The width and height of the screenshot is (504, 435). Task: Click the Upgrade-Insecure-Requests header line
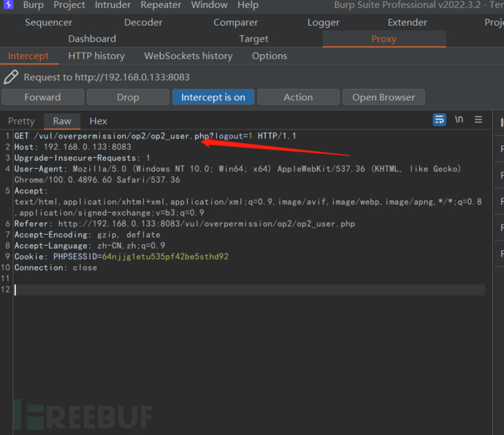click(82, 158)
